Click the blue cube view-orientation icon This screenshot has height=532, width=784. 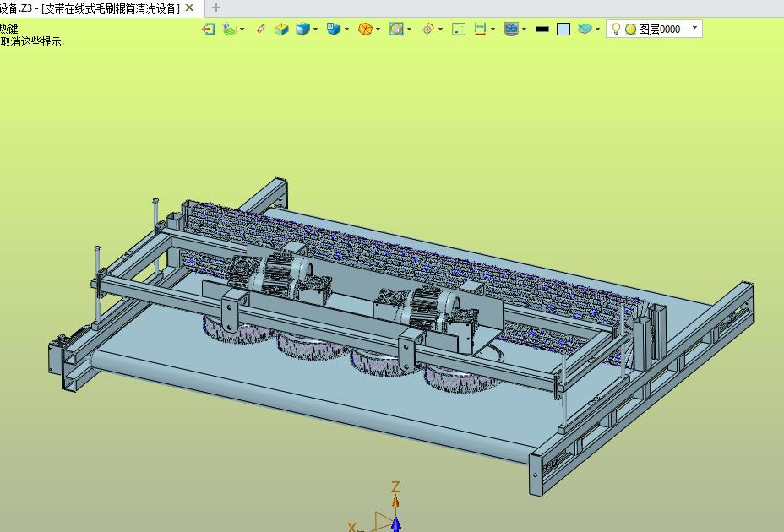tap(334, 30)
